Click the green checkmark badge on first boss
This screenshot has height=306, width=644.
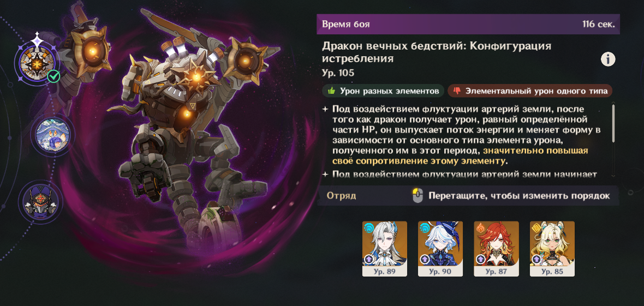[x=53, y=76]
